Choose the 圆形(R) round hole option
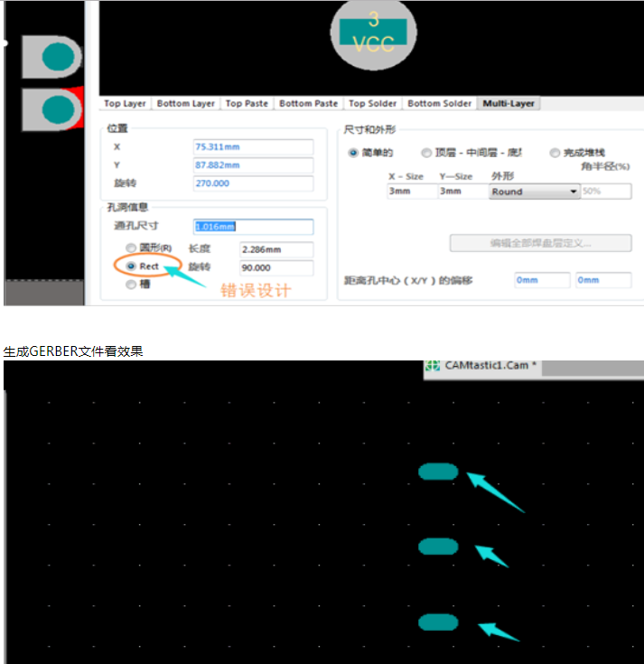The width and height of the screenshot is (644, 664). (x=132, y=248)
